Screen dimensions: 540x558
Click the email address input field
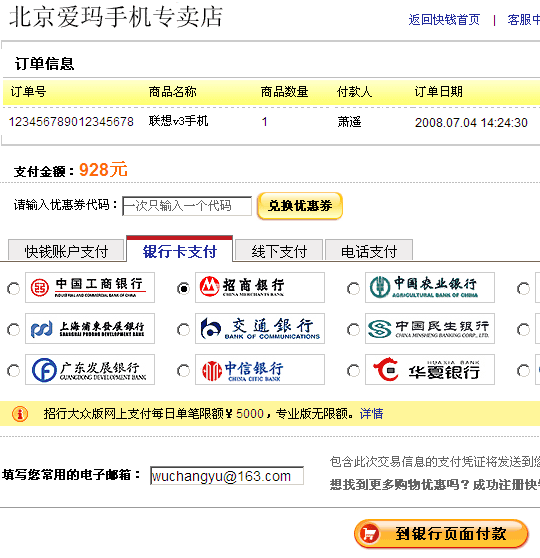pos(227,476)
